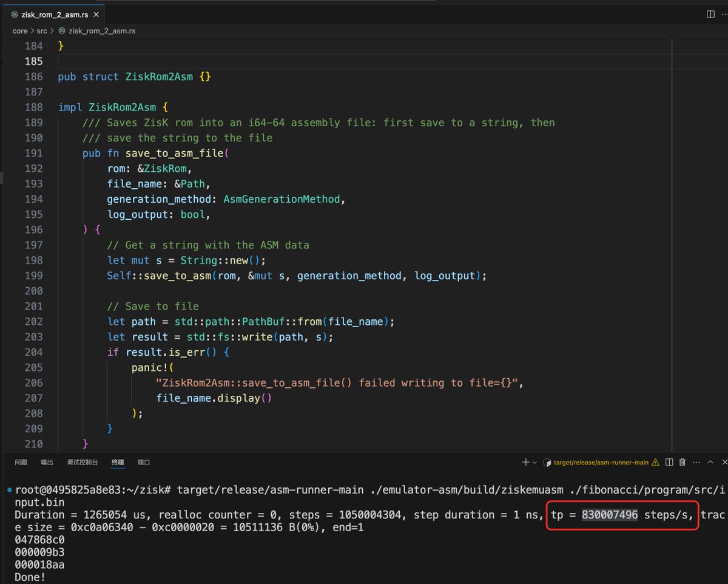Select the zisk_rom_2_asm.rs editor tab

click(55, 13)
